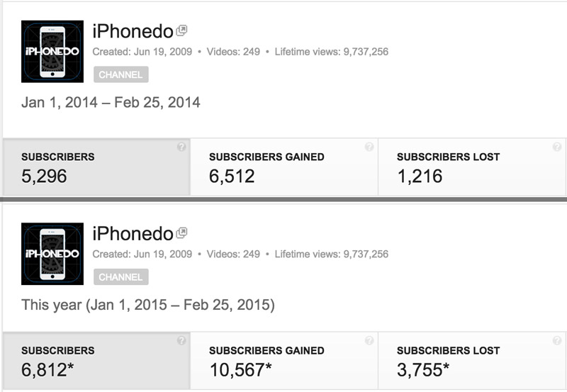This screenshot has width=567, height=392.
Task: Click the top CHANNEL badge button
Action: click(x=120, y=74)
